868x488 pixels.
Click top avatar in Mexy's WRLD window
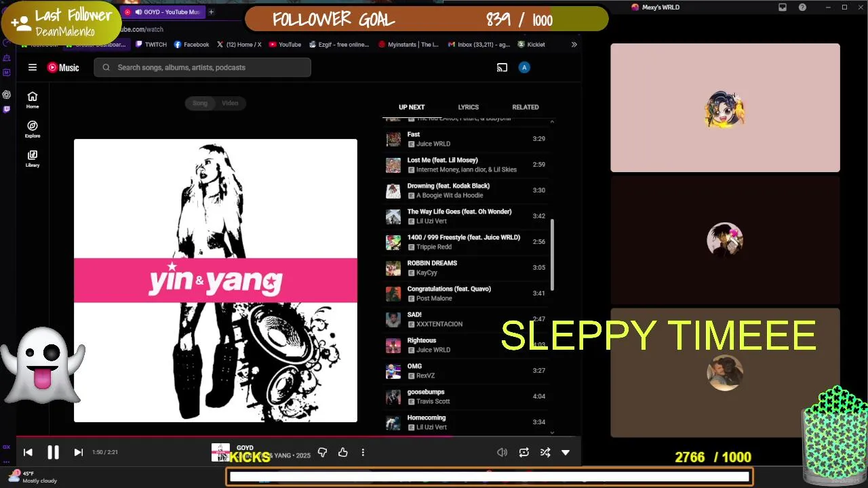pyautogui.click(x=725, y=109)
